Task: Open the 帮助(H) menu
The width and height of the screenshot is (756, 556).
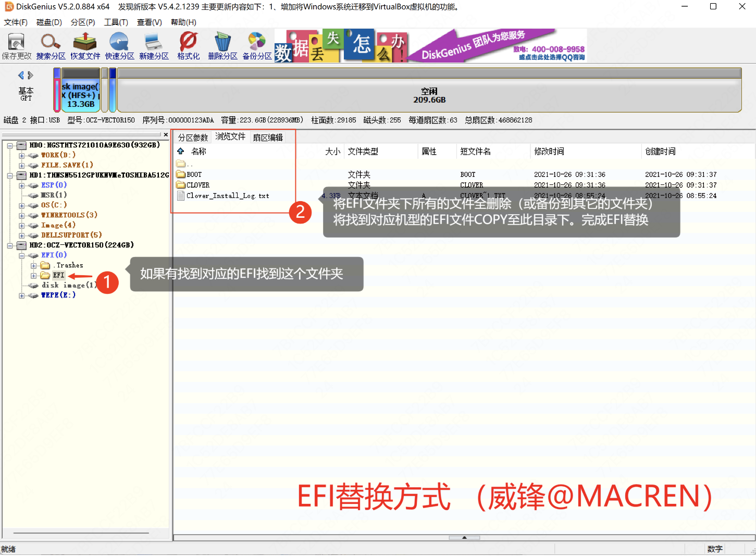Action: (x=183, y=22)
